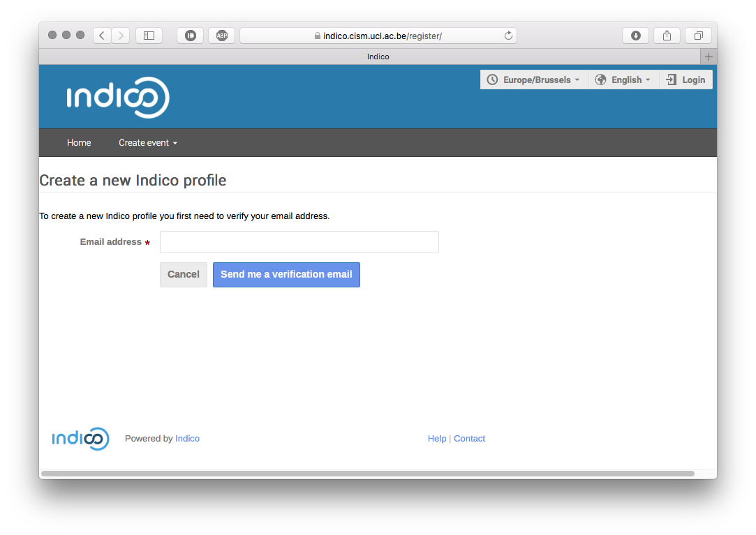This screenshot has width=756, height=535.
Task: Add a new tab with plus icon
Action: pyautogui.click(x=709, y=57)
